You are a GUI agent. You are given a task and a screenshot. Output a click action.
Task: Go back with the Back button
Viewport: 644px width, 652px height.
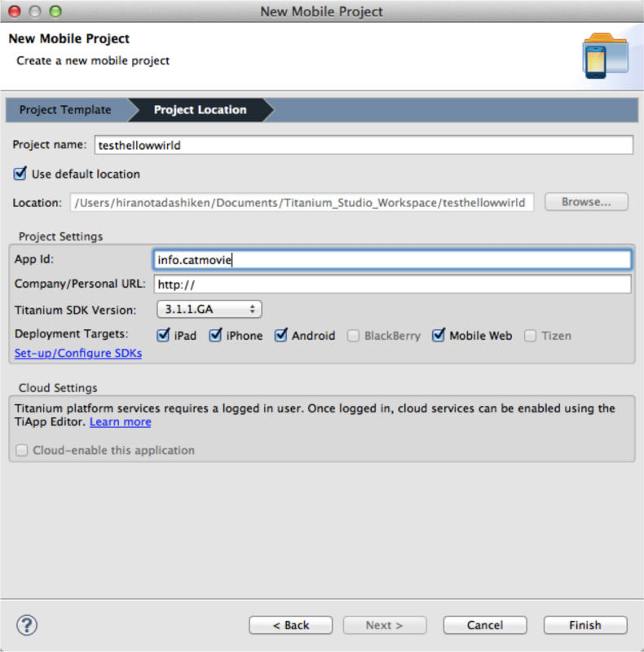click(x=291, y=625)
